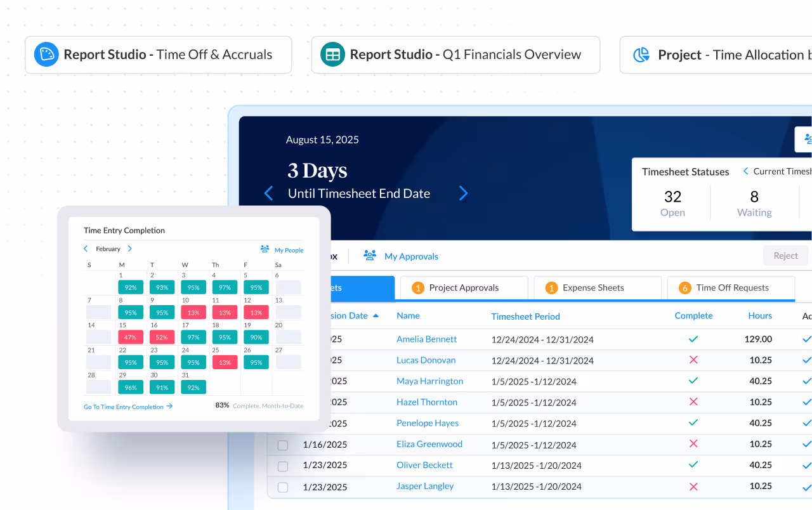Sort by Complete column header
This screenshot has width=812, height=510.
click(x=693, y=315)
